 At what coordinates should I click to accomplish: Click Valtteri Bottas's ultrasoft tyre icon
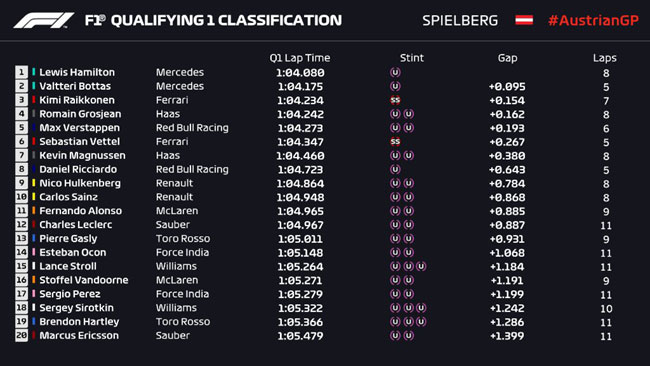[x=395, y=86]
